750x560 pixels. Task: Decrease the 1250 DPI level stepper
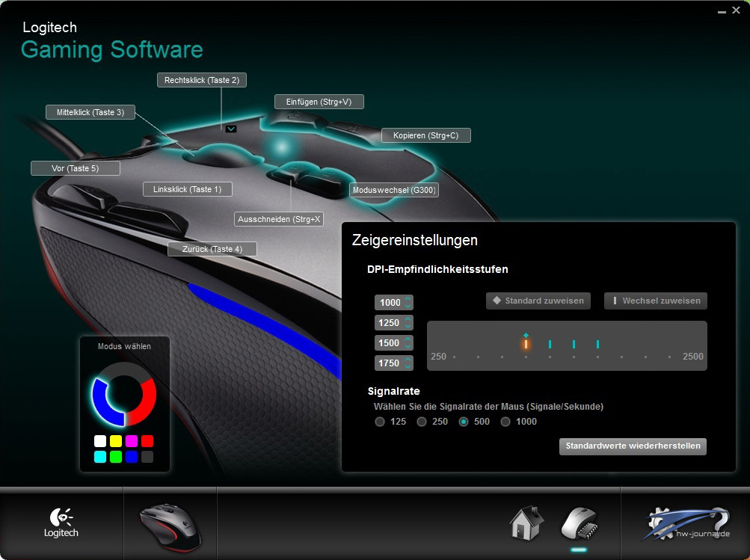[408, 326]
